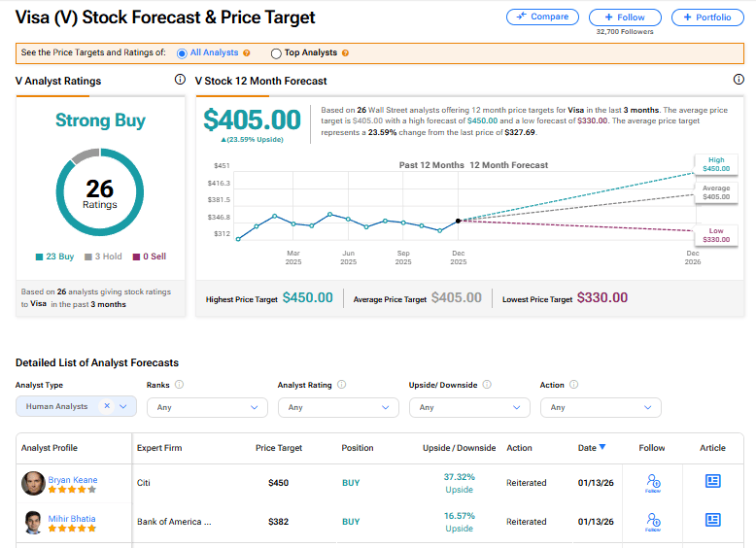Open the Analyst Type Human Analysts dropdown
Screen dimensions: 756x548
[123, 406]
